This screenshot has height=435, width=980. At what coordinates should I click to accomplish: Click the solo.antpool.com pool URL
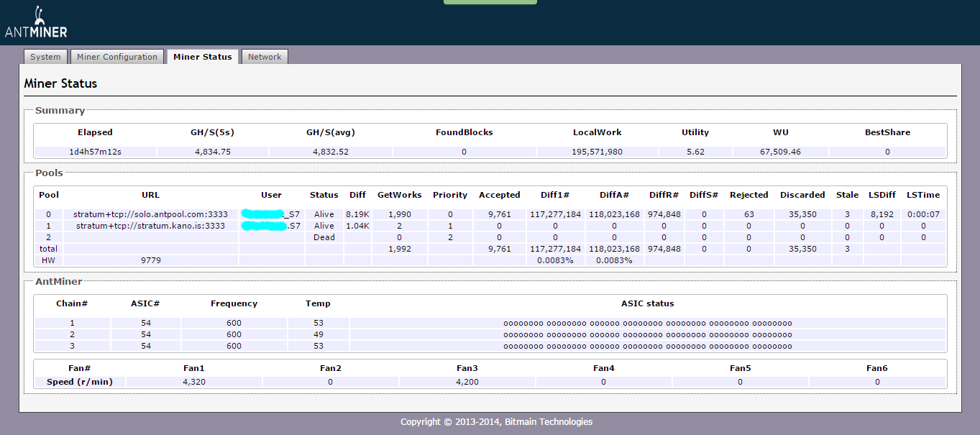point(150,214)
